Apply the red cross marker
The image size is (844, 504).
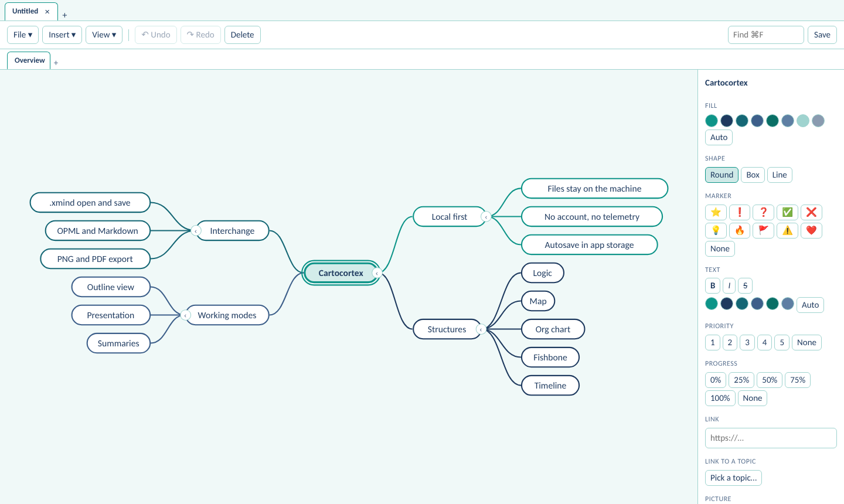pyautogui.click(x=811, y=212)
